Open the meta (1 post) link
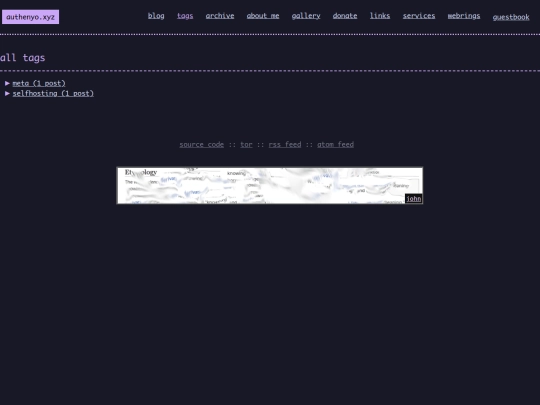The width and height of the screenshot is (540, 405). point(39,83)
